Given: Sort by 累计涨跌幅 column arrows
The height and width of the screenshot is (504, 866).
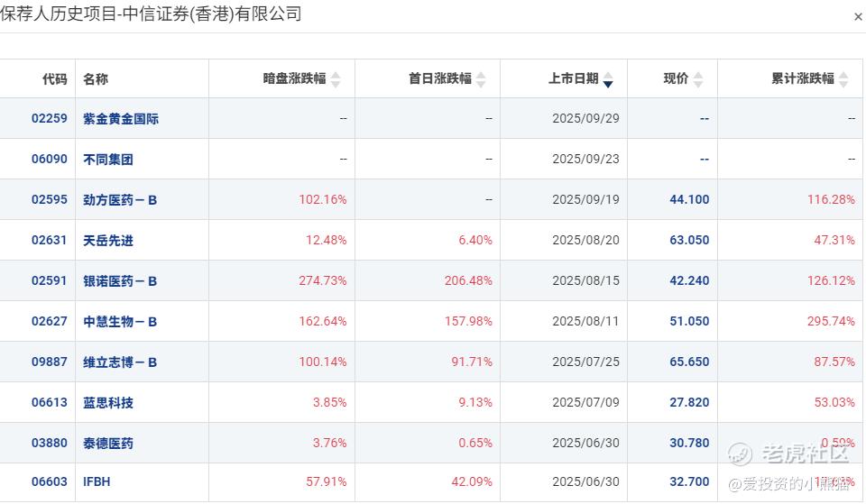Looking at the screenshot, I should click(x=843, y=79).
